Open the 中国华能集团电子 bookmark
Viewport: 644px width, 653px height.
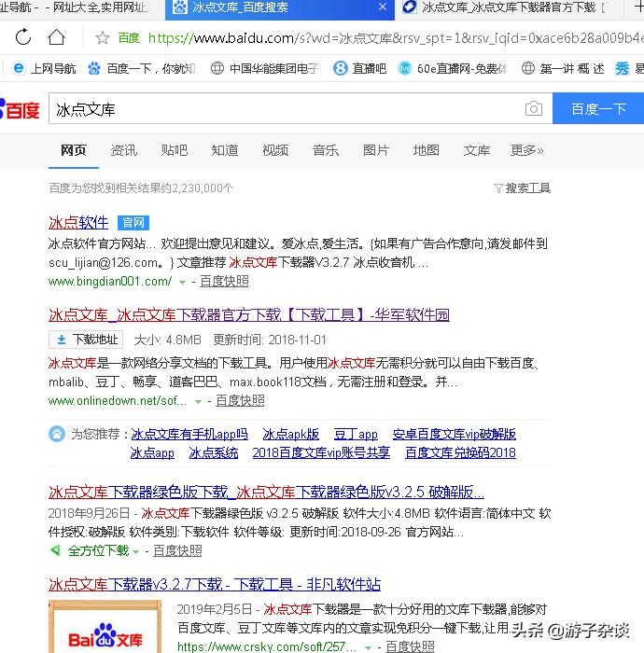pyautogui.click(x=265, y=68)
